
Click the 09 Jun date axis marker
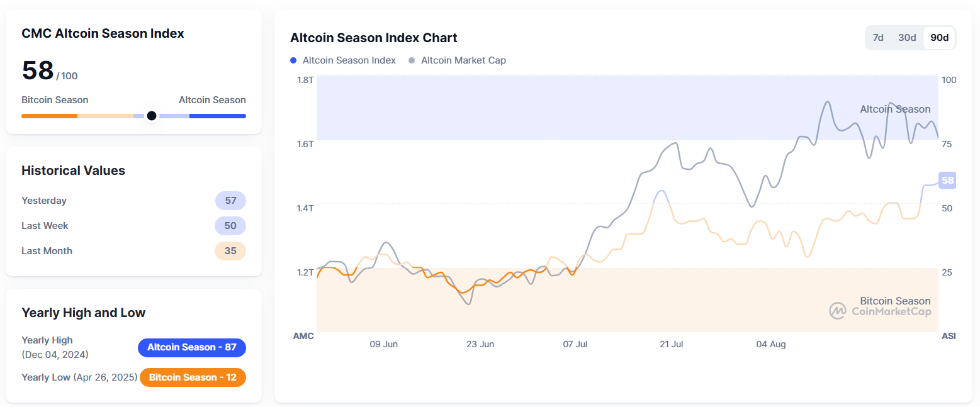tap(383, 344)
